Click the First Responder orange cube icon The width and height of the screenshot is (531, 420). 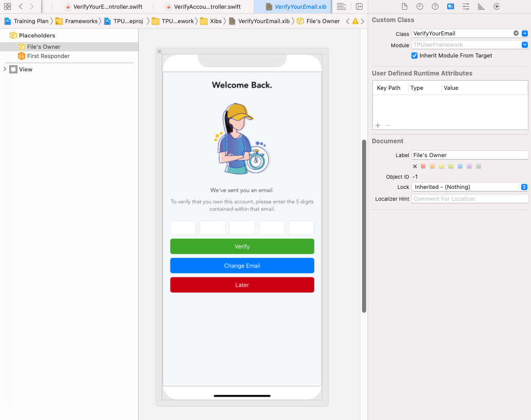tap(22, 56)
